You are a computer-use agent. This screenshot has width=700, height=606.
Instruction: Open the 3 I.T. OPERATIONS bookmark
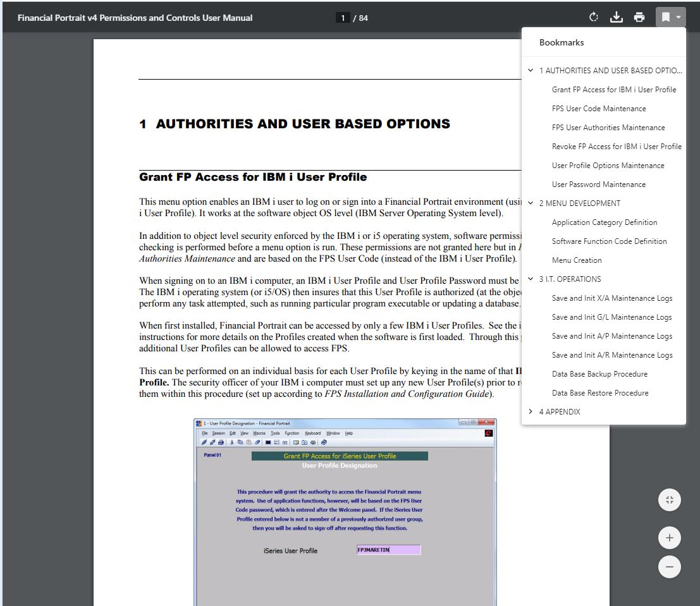pyautogui.click(x=570, y=279)
